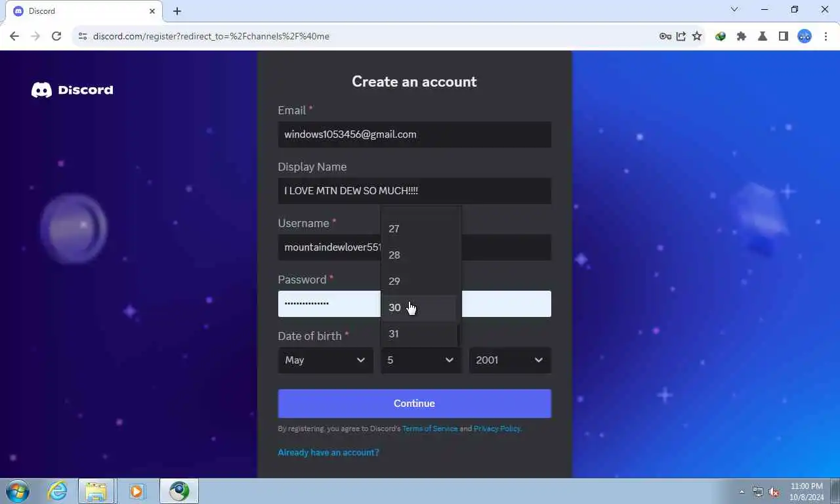Viewport: 840px width, 504px height.
Task: Bookmark this page with the star icon
Action: click(697, 36)
